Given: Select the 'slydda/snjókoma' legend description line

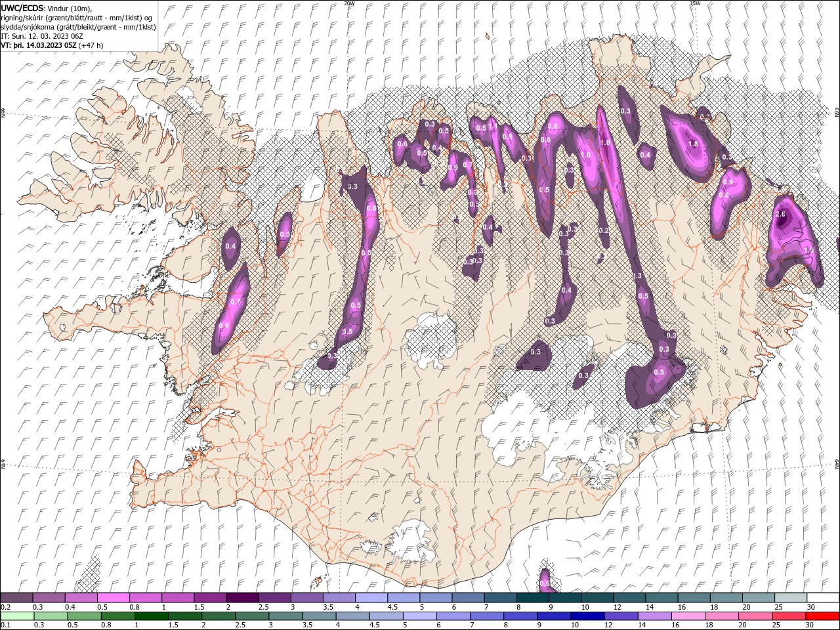Looking at the screenshot, I should [78, 27].
